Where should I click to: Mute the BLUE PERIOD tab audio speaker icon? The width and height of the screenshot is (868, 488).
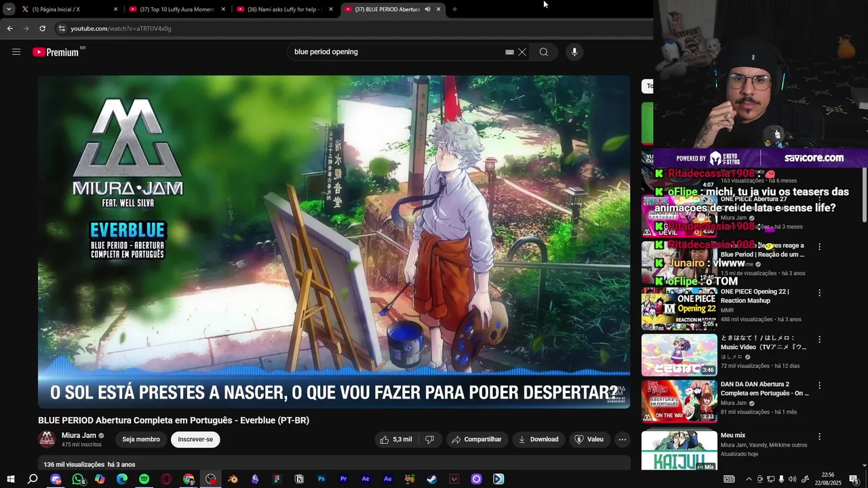427,9
